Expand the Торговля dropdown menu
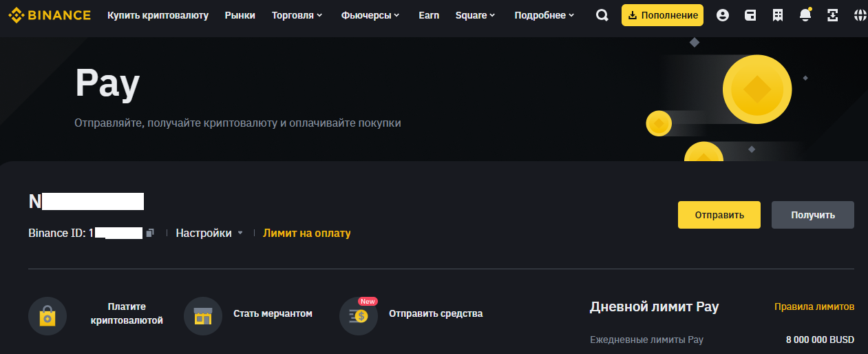The width and height of the screenshot is (868, 354). coord(297,15)
